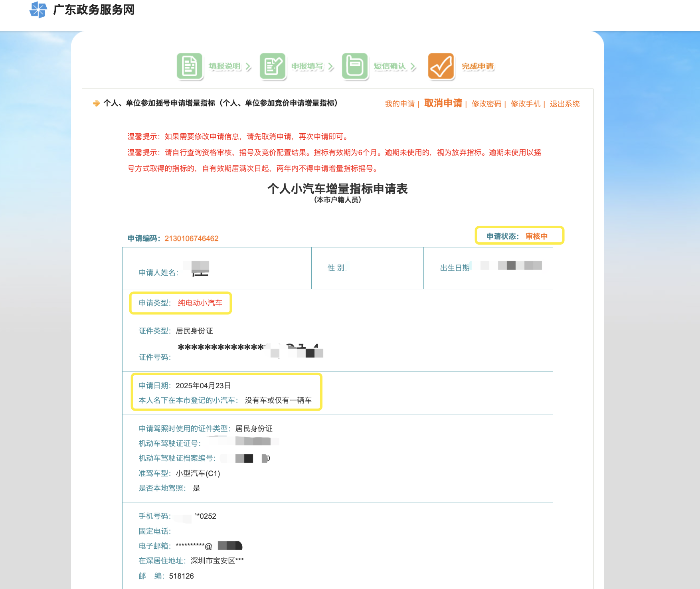
Task: Click the orange arrow beside the page heading
Action: click(96, 103)
